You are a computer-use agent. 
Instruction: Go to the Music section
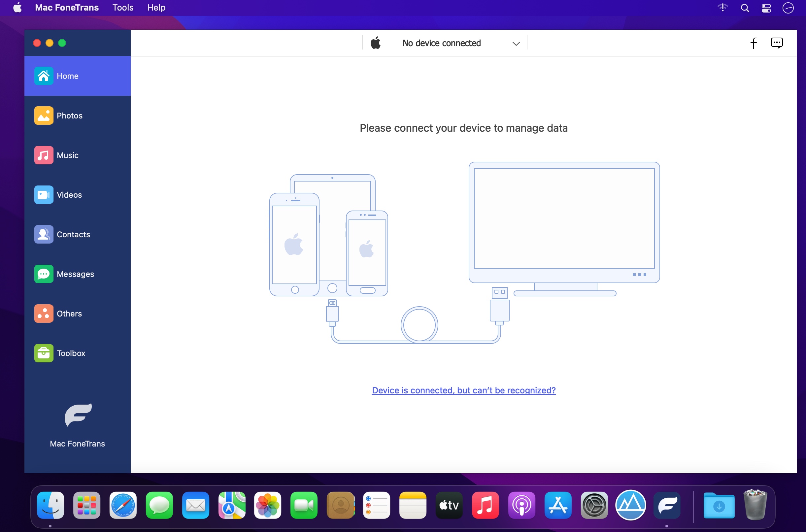coord(77,155)
